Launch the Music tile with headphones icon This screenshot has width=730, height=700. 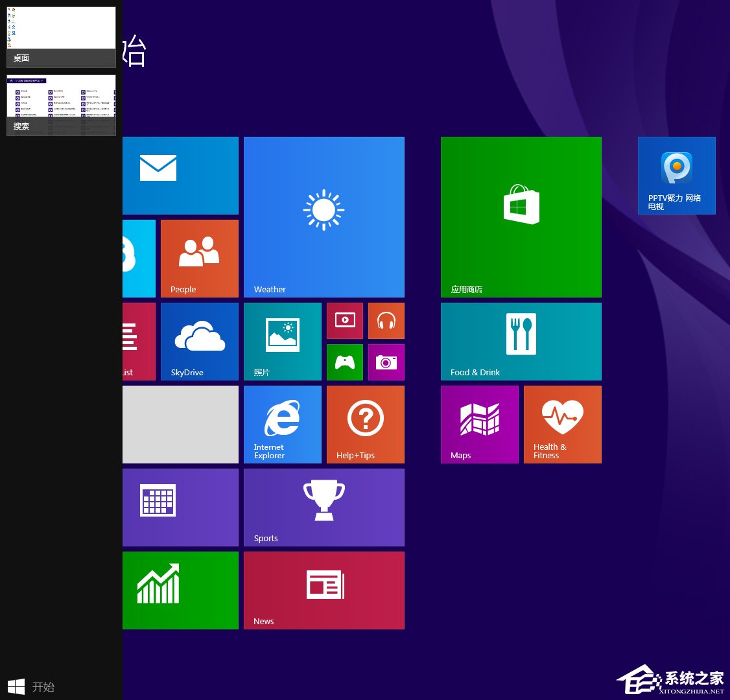click(386, 320)
